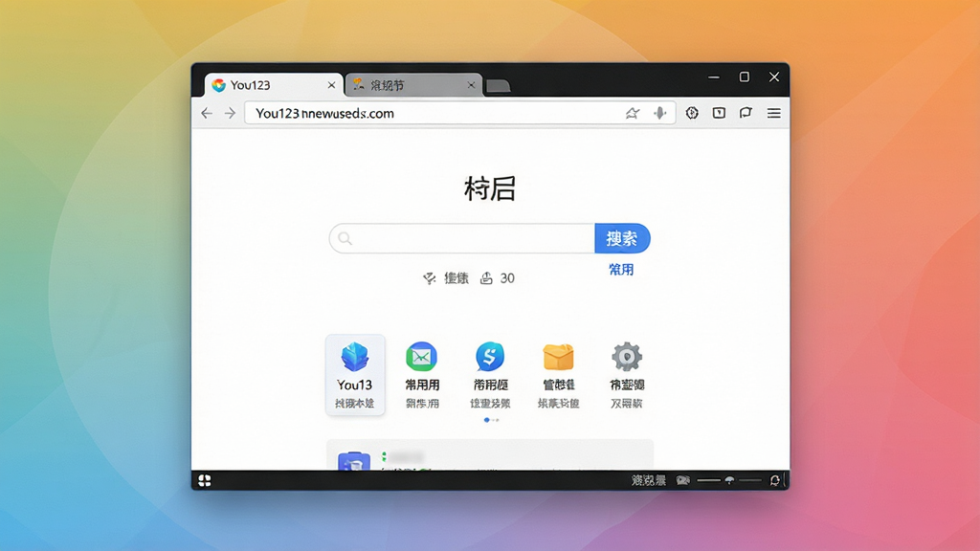The width and height of the screenshot is (980, 551).
Task: Switch to the second browser tab
Action: click(413, 85)
